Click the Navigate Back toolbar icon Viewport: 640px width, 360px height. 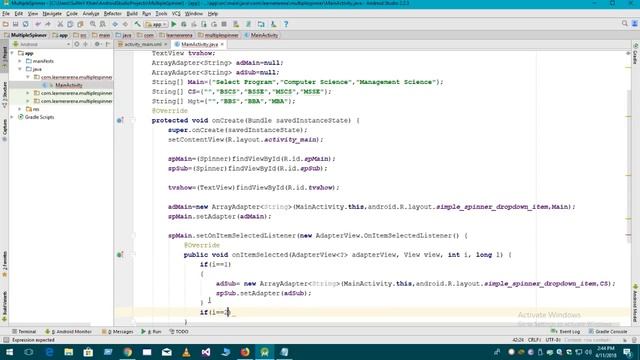(115, 24)
